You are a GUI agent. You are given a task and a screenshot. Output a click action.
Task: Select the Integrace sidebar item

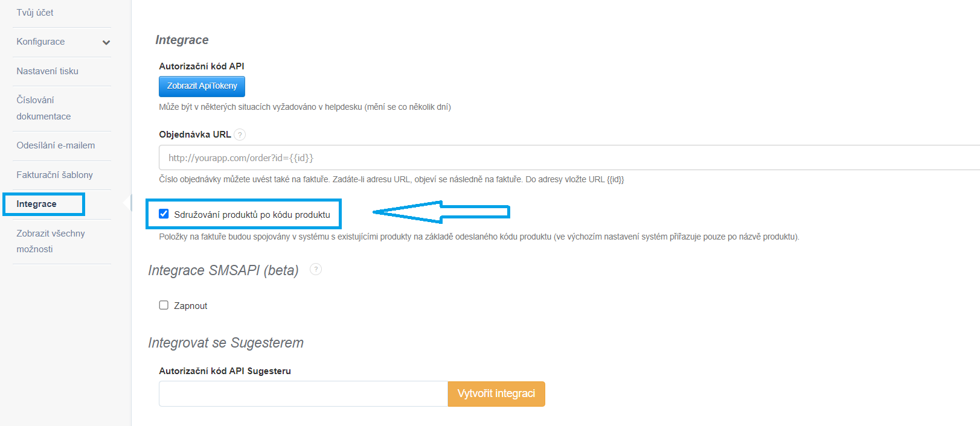pos(37,204)
